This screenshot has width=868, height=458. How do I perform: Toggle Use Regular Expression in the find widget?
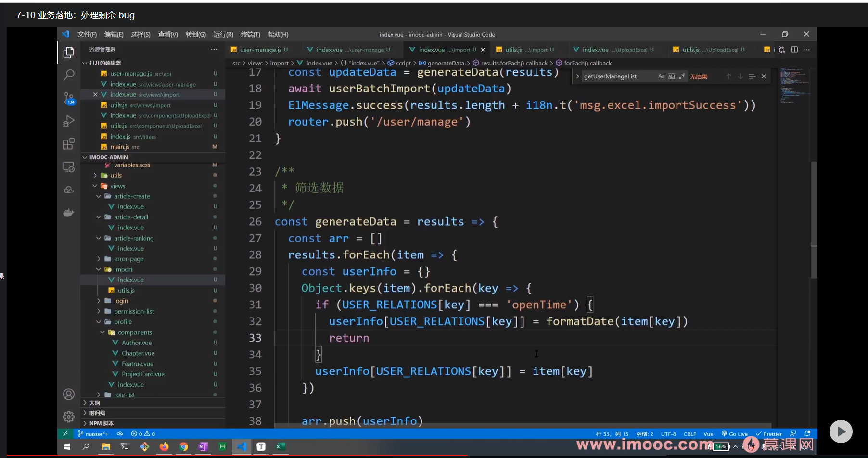click(x=682, y=76)
